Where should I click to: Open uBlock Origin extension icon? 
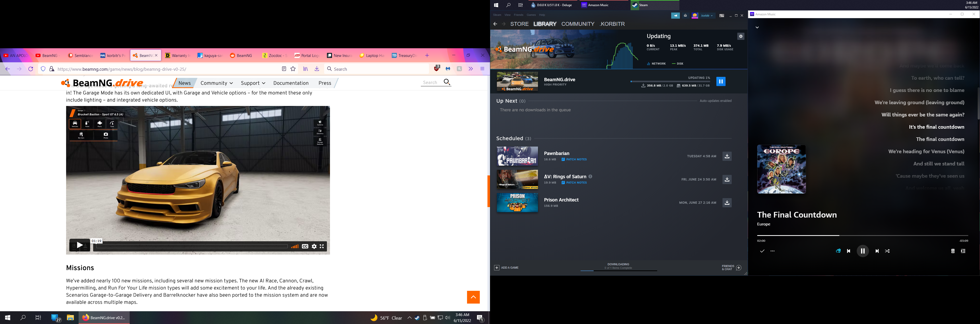pos(437,68)
